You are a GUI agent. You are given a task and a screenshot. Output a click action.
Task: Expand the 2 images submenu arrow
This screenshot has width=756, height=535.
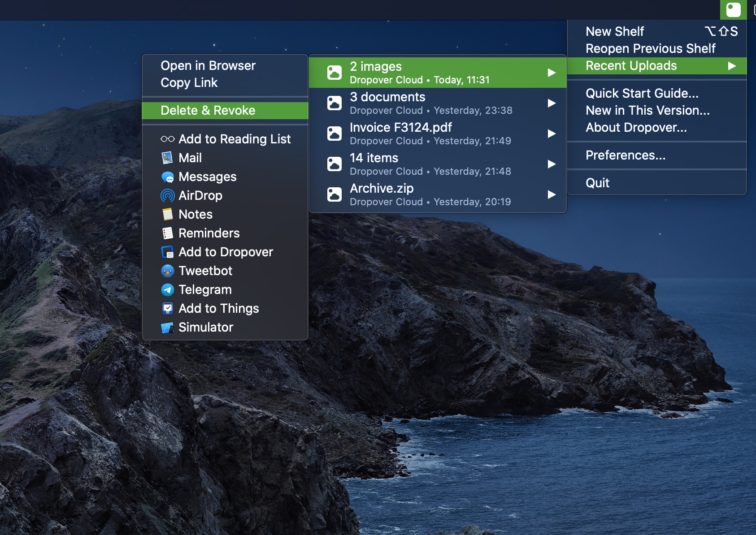click(x=552, y=73)
